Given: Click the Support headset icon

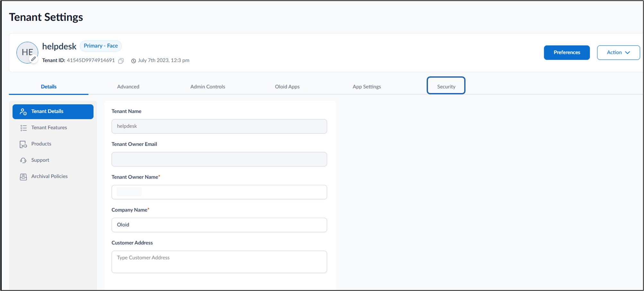Looking at the screenshot, I should (x=23, y=160).
